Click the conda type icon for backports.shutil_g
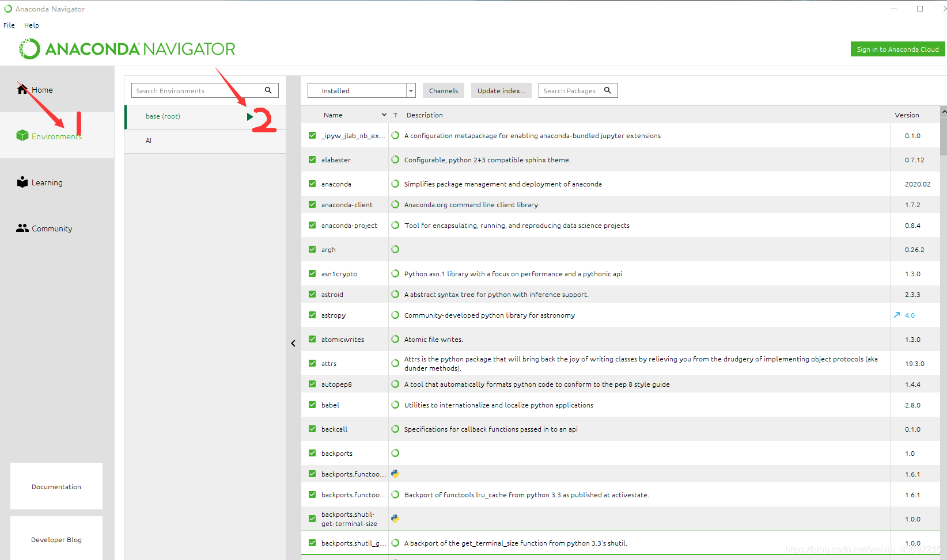The width and height of the screenshot is (947, 560). click(x=395, y=543)
